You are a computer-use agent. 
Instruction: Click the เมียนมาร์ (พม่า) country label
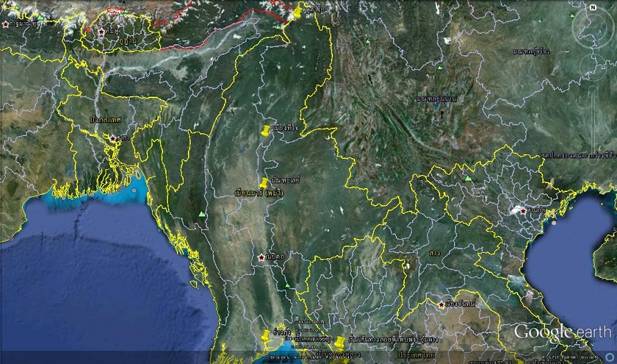point(259,193)
